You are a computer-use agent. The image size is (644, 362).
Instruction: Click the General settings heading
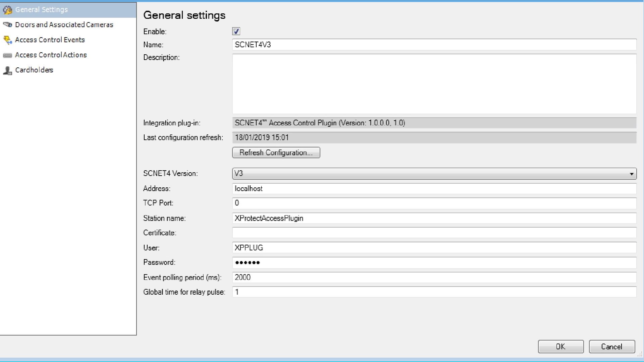pos(184,15)
